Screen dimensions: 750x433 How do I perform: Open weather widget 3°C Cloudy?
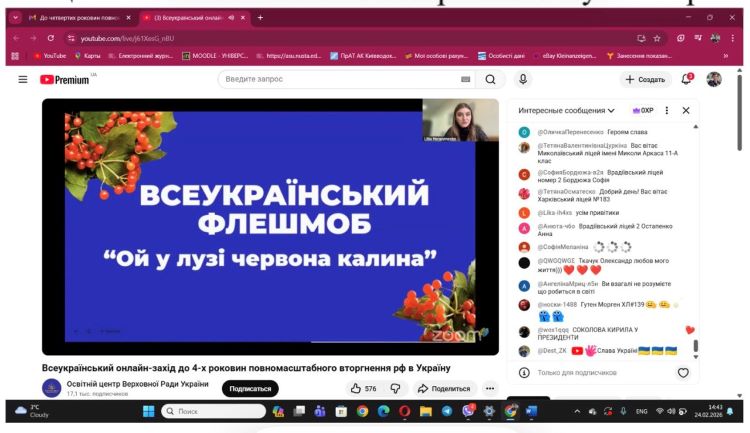pos(34,411)
